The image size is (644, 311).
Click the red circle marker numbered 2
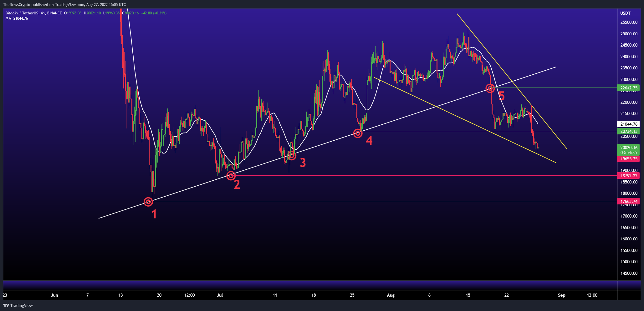pos(231,176)
